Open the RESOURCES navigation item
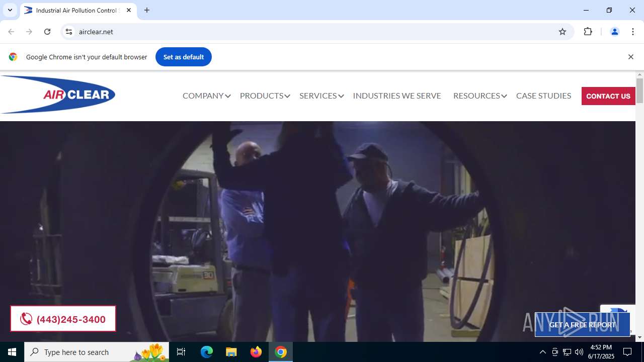Image resolution: width=644 pixels, height=362 pixels. tap(476, 96)
